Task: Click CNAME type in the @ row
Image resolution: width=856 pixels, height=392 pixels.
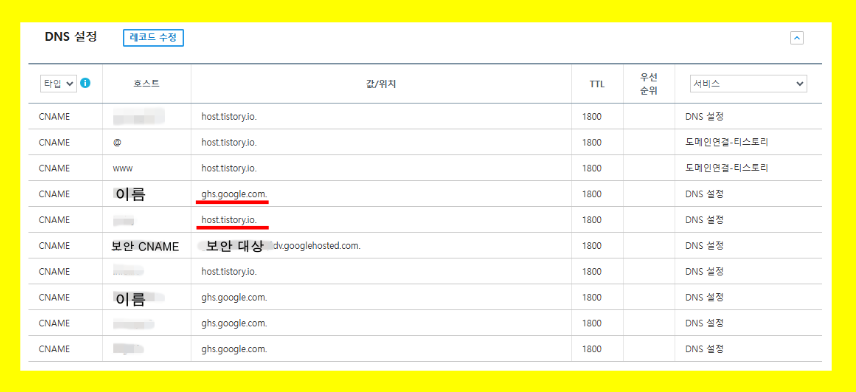Action: coord(54,142)
